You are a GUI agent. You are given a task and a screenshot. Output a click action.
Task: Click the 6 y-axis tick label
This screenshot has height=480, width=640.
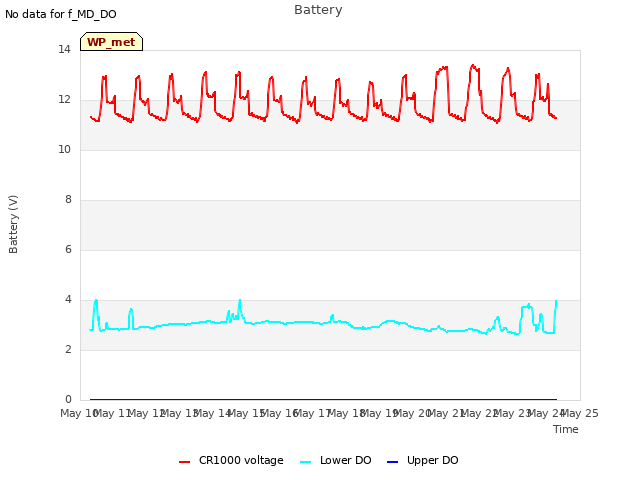tap(68, 249)
